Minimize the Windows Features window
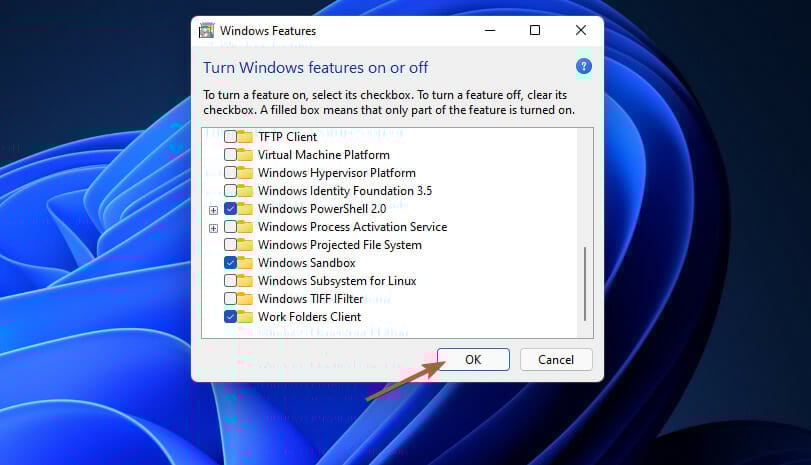Image resolution: width=811 pixels, height=465 pixels. click(490, 31)
